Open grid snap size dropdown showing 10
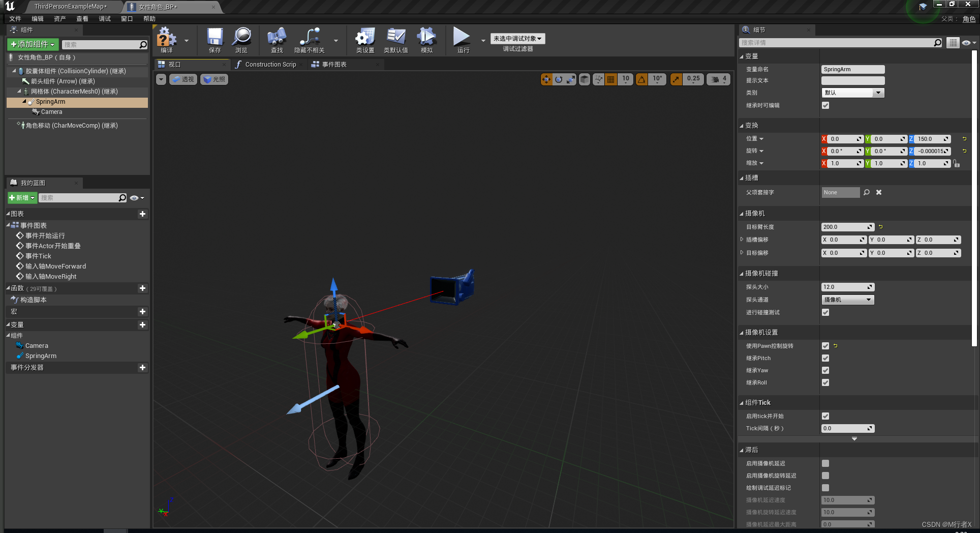The height and width of the screenshot is (533, 980). pyautogui.click(x=625, y=79)
